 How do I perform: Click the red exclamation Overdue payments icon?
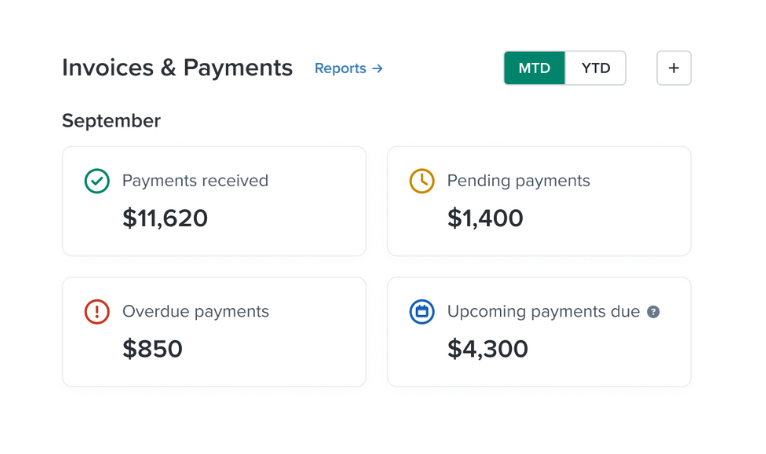coord(97,312)
